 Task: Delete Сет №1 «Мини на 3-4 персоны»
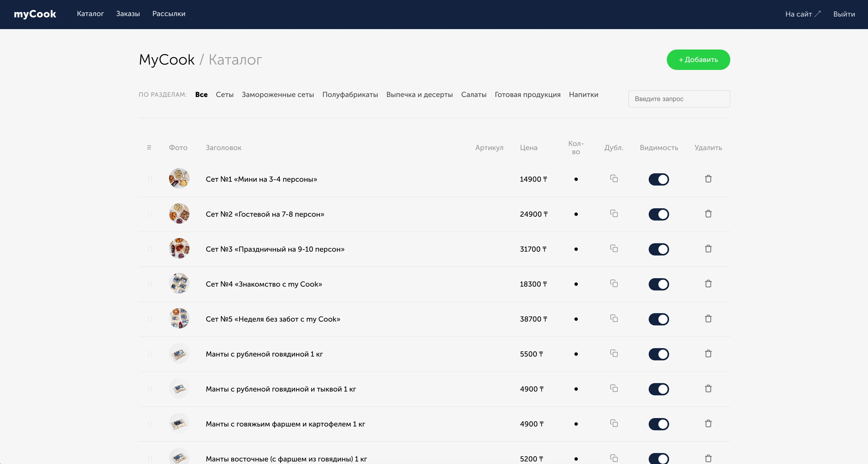(708, 179)
